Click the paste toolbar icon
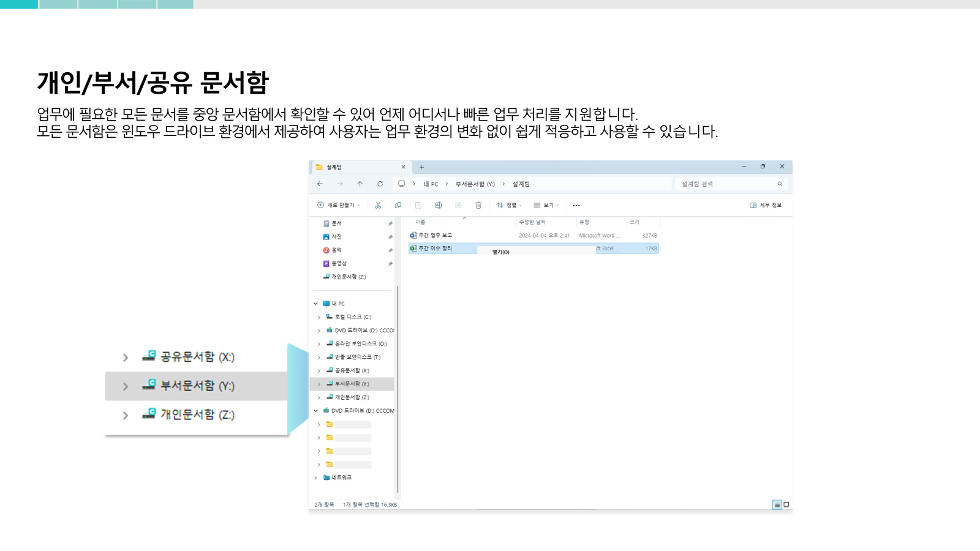 click(x=418, y=205)
